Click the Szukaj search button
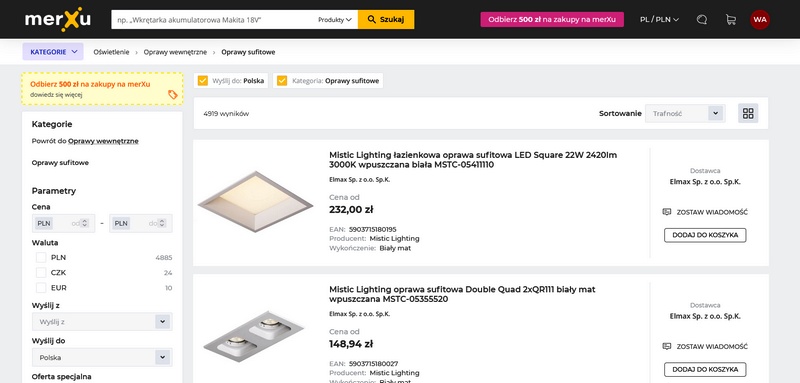 (386, 19)
